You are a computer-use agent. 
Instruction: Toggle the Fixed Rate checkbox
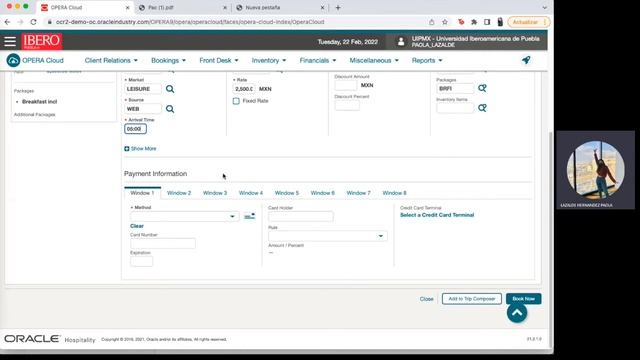(236, 101)
